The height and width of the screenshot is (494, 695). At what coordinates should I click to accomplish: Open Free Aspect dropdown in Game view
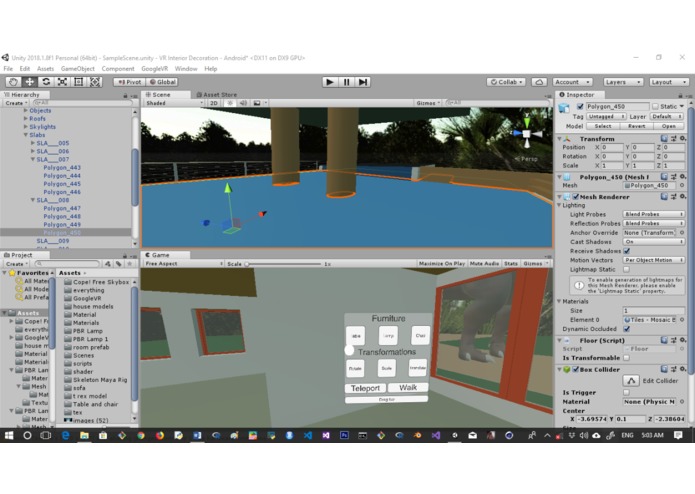[x=184, y=264]
